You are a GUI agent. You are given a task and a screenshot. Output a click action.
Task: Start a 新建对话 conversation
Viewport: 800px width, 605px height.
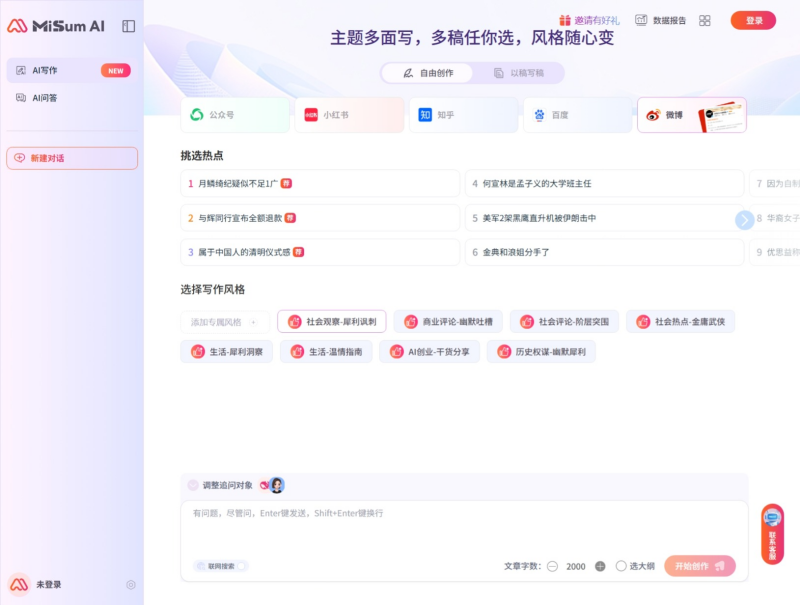71,158
